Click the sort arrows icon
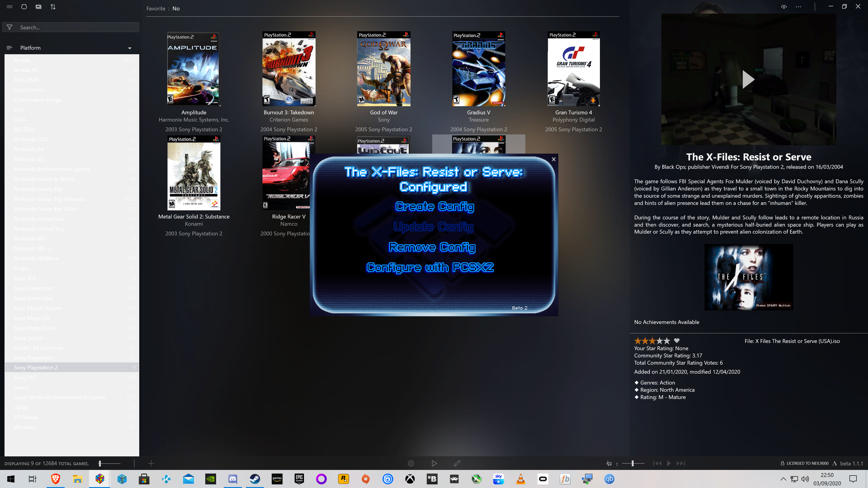Screen dimensions: 868x488 pos(53,7)
